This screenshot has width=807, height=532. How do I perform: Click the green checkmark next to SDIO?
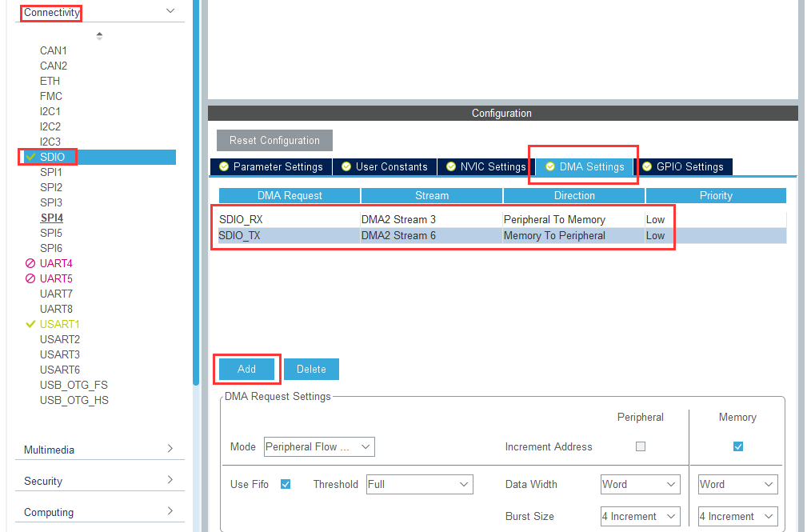click(x=30, y=157)
